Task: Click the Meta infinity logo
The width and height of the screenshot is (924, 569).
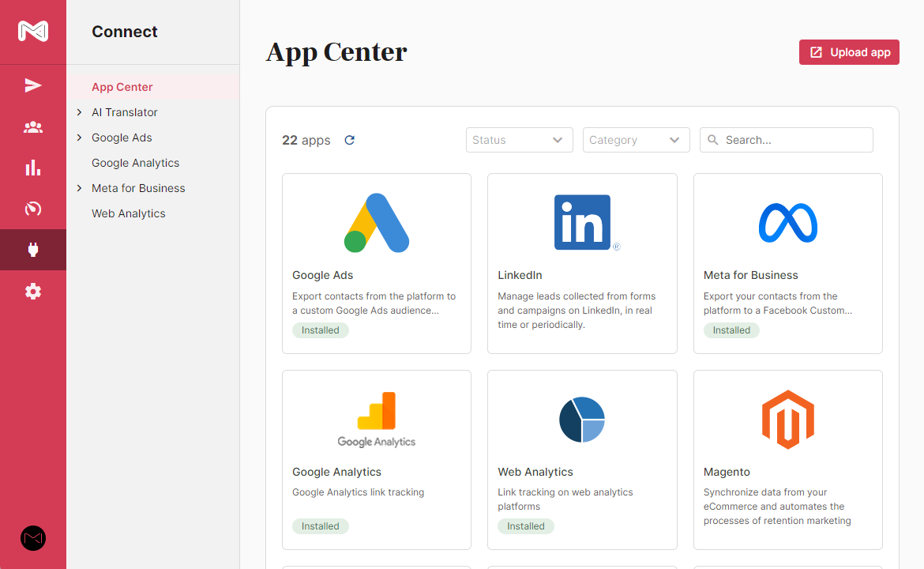Action: click(x=788, y=223)
